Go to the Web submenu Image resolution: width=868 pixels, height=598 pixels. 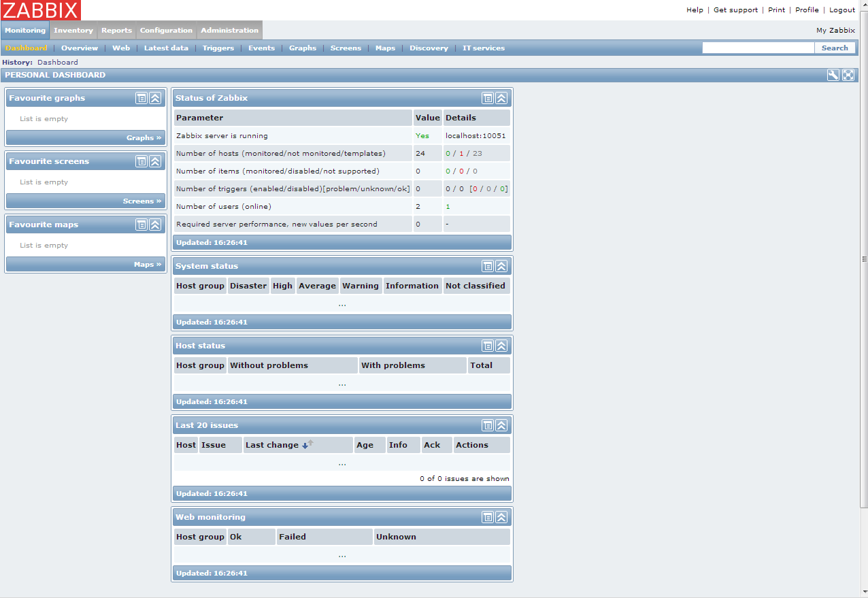[x=121, y=48]
